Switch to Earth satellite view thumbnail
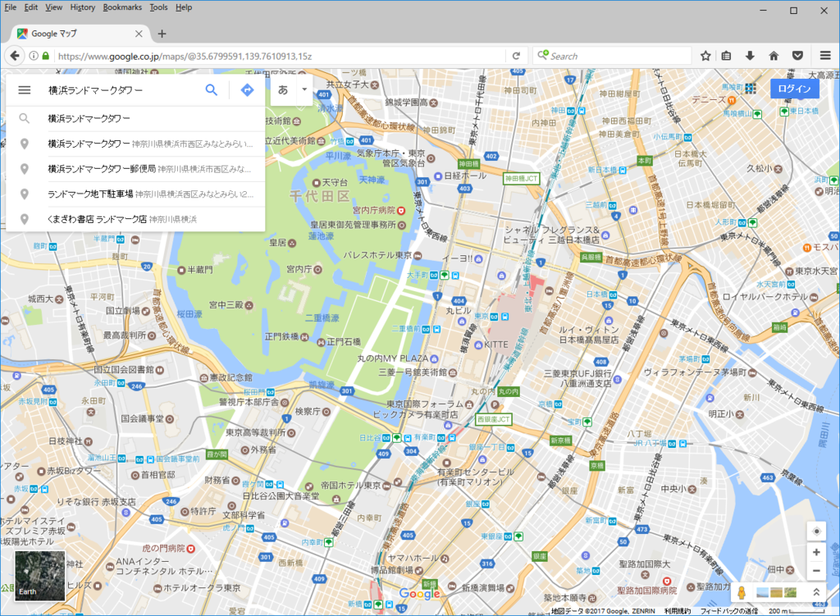 39,575
